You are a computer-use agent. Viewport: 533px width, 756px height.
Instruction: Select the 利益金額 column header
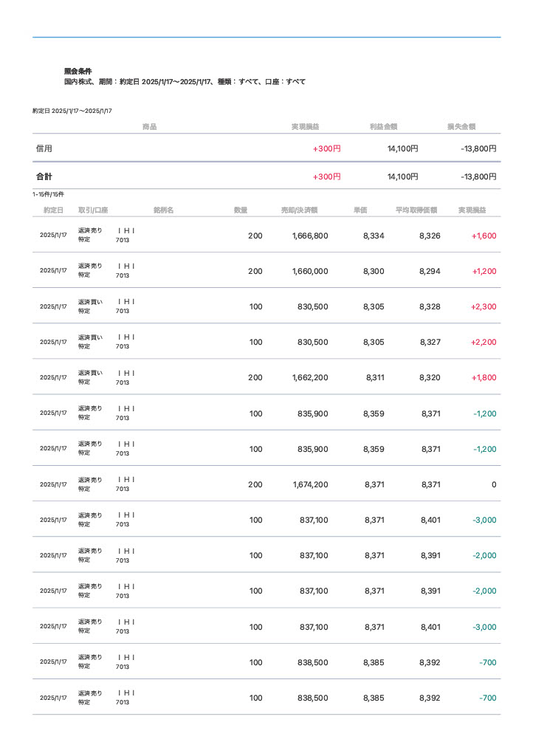tap(384, 127)
